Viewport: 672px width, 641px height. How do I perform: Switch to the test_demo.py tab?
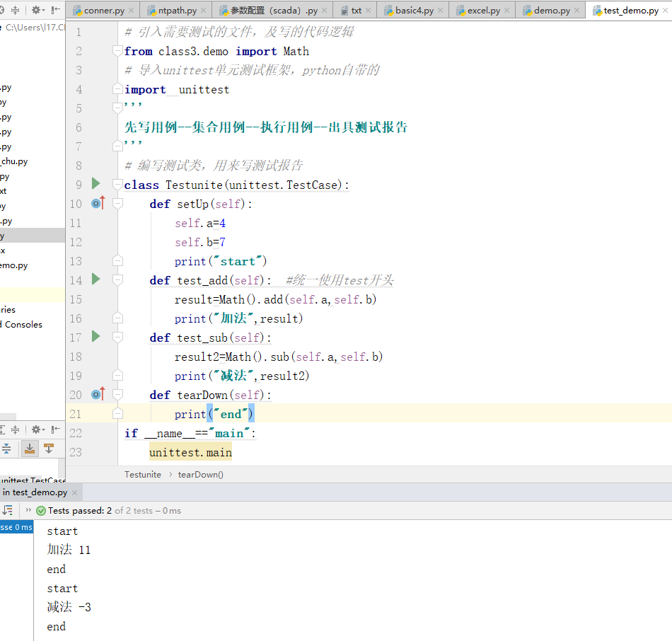pos(627,11)
